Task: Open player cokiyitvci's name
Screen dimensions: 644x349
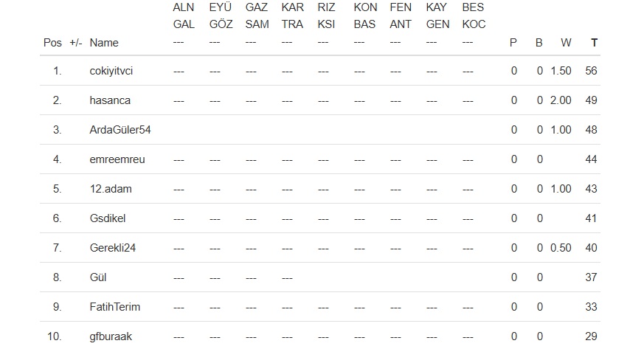Action: click(111, 71)
